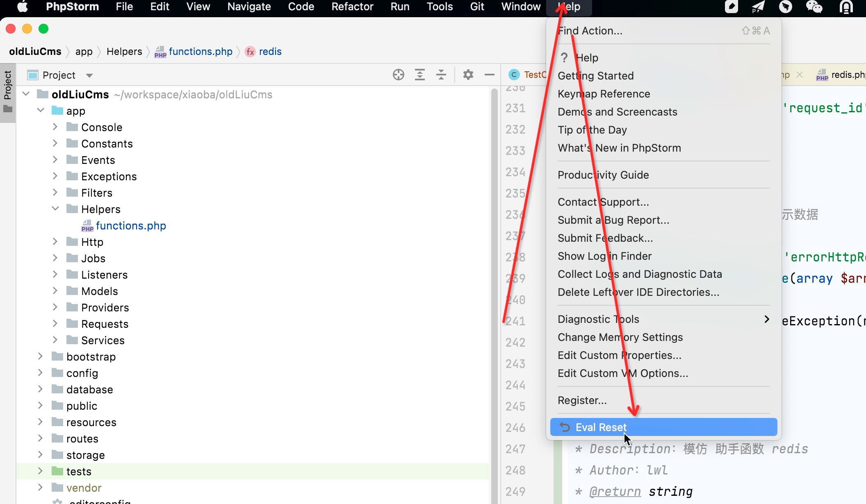The image size is (866, 504).
Task: Click the functions.php file in Helpers
Action: pos(131,225)
